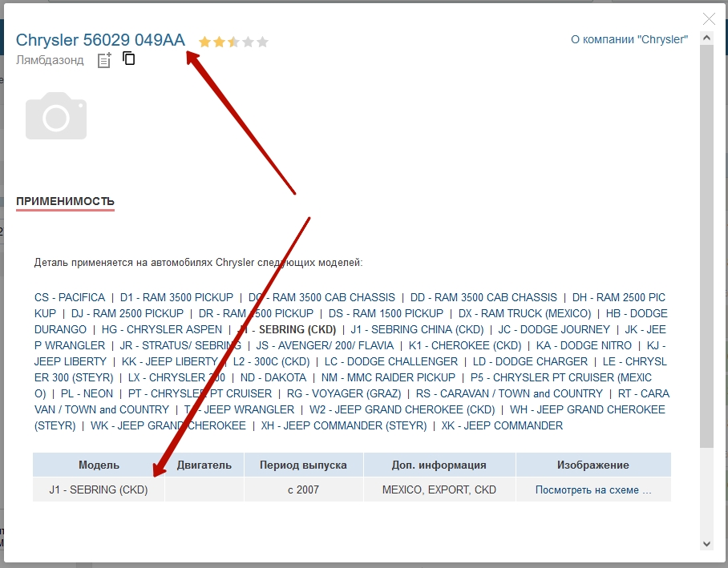Select DJ - RAM 2500 PICKUP link
Screen dimensions: 728x568
tap(127, 314)
